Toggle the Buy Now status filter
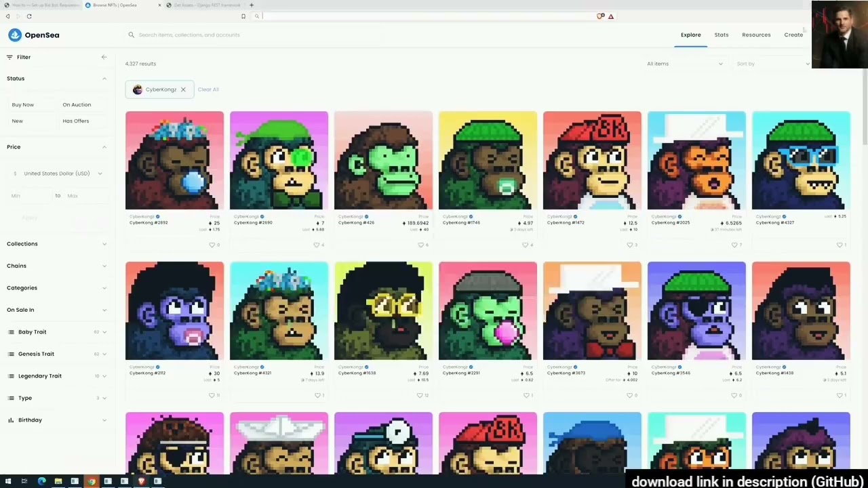 point(32,105)
